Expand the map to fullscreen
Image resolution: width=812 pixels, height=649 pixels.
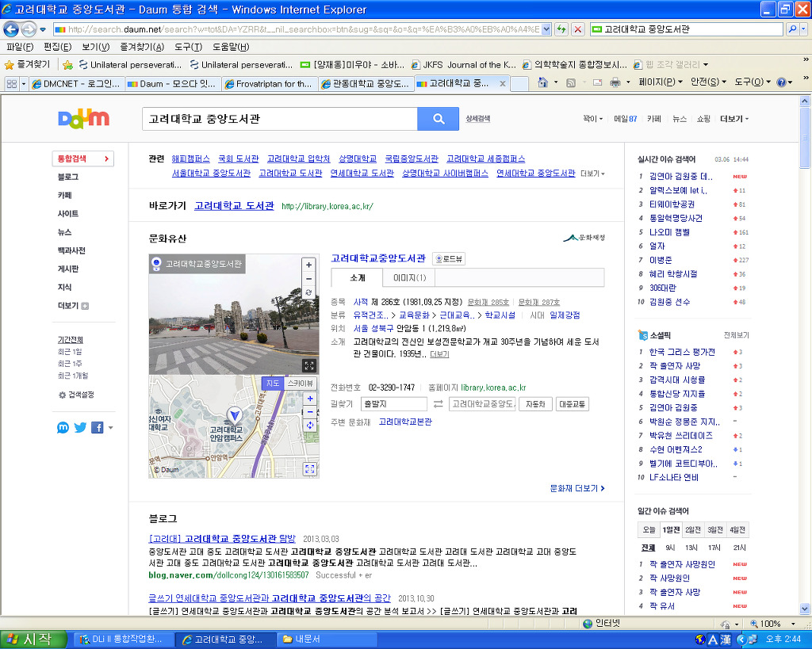[310, 469]
